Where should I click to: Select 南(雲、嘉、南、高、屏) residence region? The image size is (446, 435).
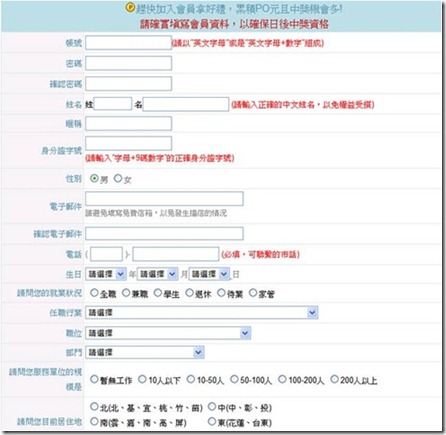pos(94,421)
